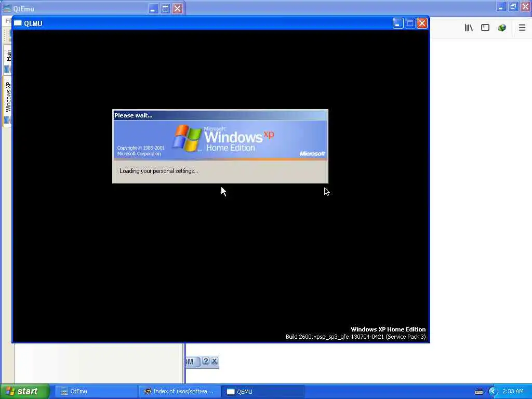Switch to QtEmu via taskbar button
Image resolution: width=532 pixels, height=399 pixels.
tap(96, 392)
